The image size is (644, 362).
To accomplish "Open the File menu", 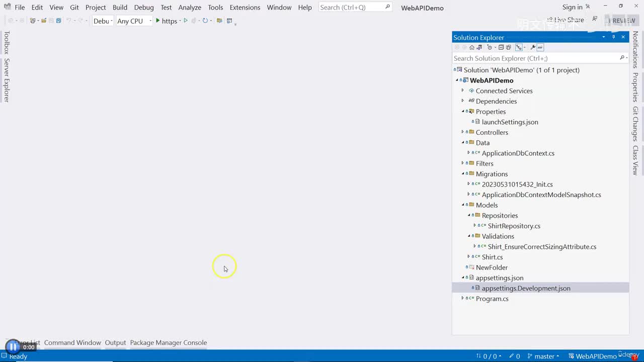I will [x=20, y=8].
